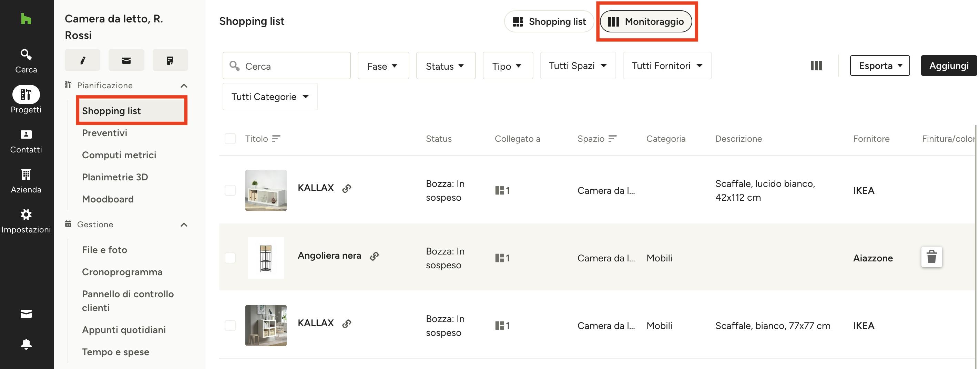Open notifications bell icon
Viewport: 980px width, 369px height.
tap(26, 344)
